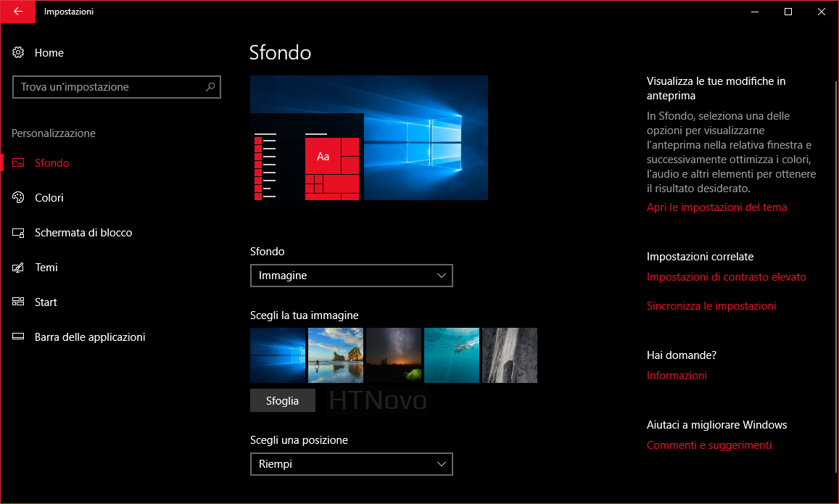Click the Colori palette icon
The image size is (839, 504).
click(18, 197)
